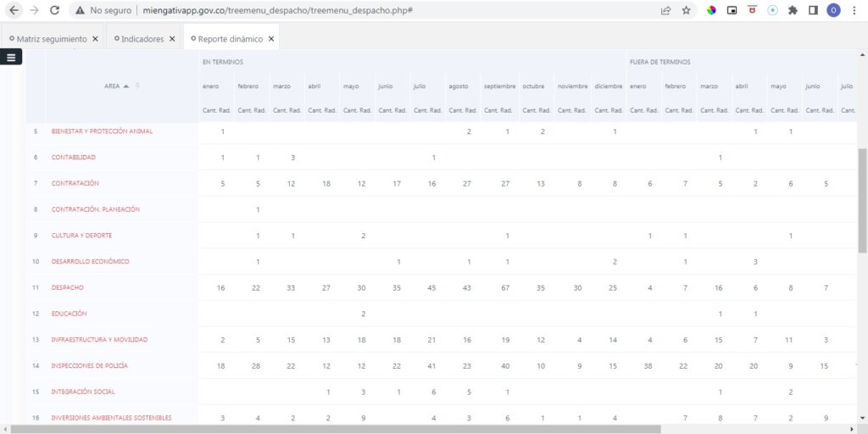The image size is (868, 434).
Task: Reload the page
Action: (54, 10)
